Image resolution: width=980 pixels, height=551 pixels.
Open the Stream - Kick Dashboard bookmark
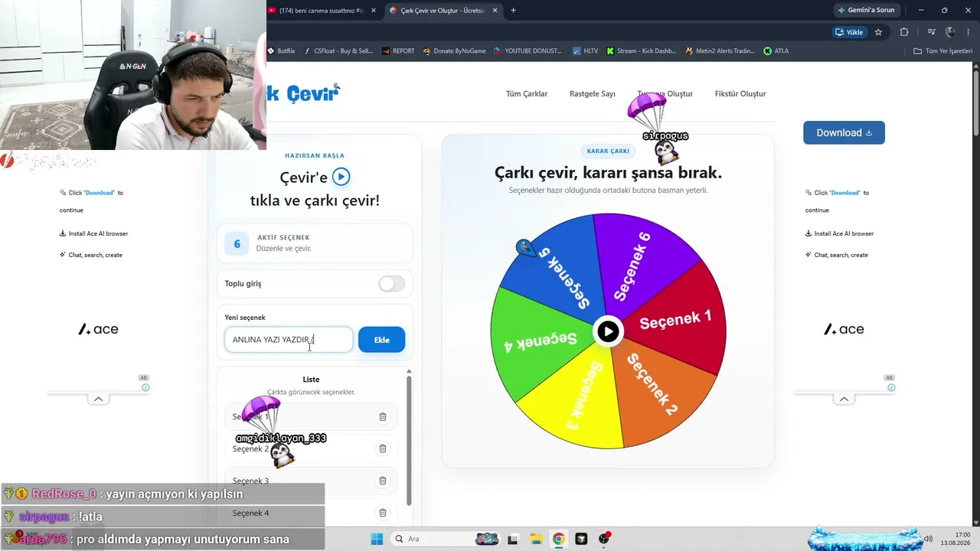[x=641, y=51]
